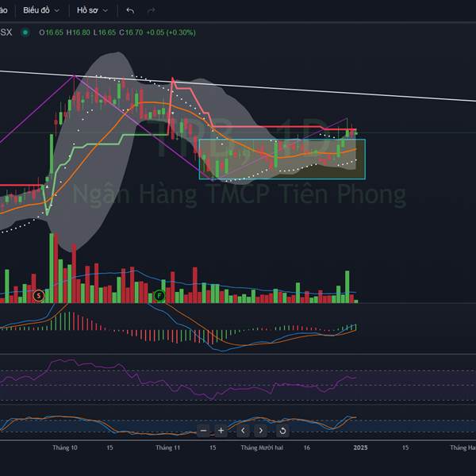
Task: Click the Tháng 10 date label
Action: pyautogui.click(x=65, y=447)
